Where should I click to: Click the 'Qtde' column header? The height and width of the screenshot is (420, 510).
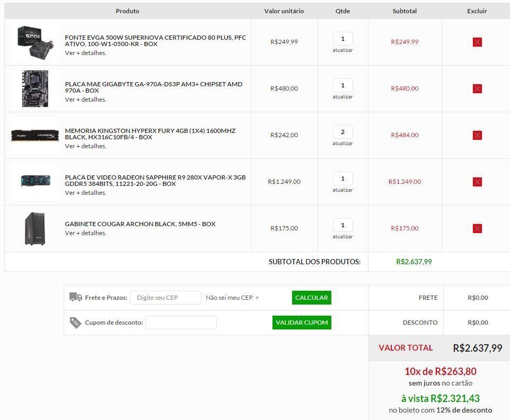point(342,11)
